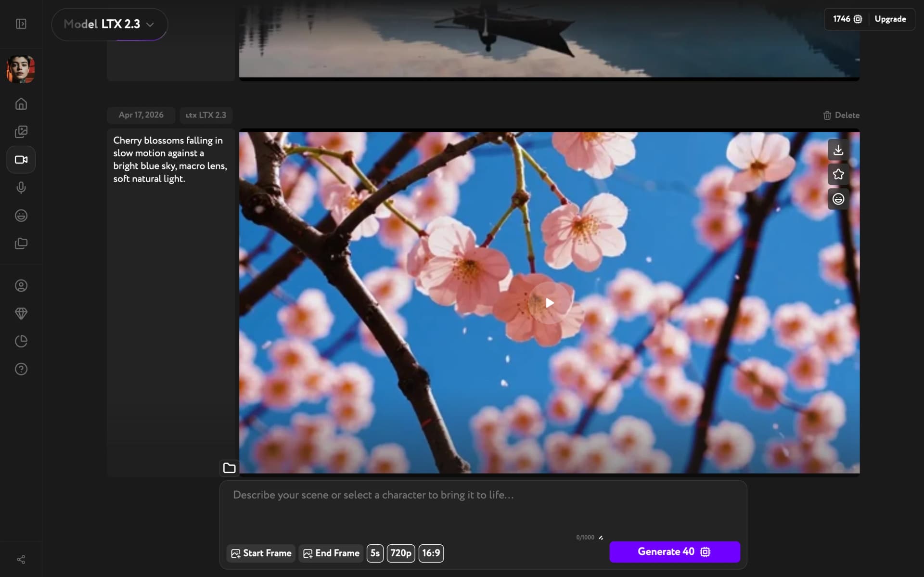Viewport: 924px width, 577px height.
Task: Click the scene description input field
Action: tap(481, 495)
